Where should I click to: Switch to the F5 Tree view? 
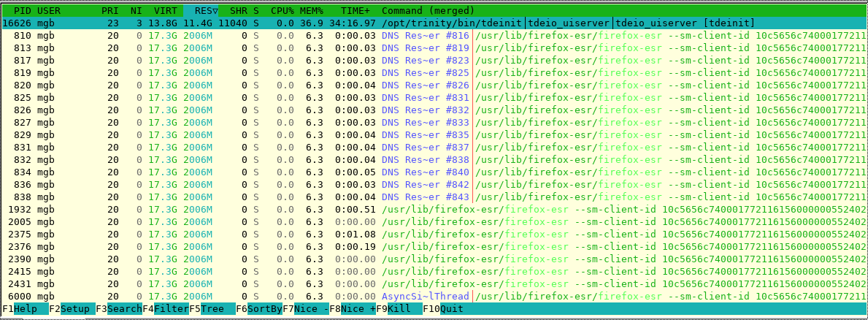tap(212, 308)
